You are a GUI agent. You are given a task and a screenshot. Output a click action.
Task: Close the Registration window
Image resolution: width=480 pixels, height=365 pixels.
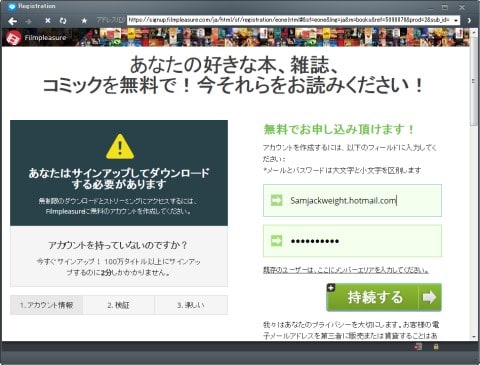[462, 7]
